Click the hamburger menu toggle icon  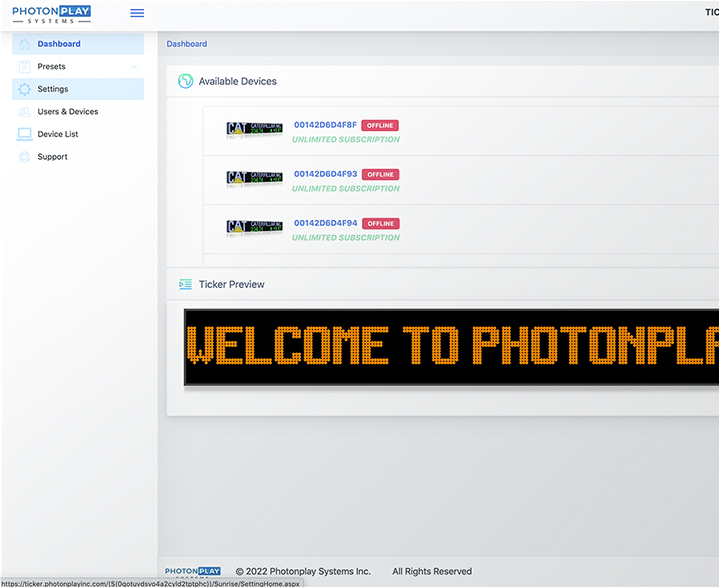[x=137, y=13]
